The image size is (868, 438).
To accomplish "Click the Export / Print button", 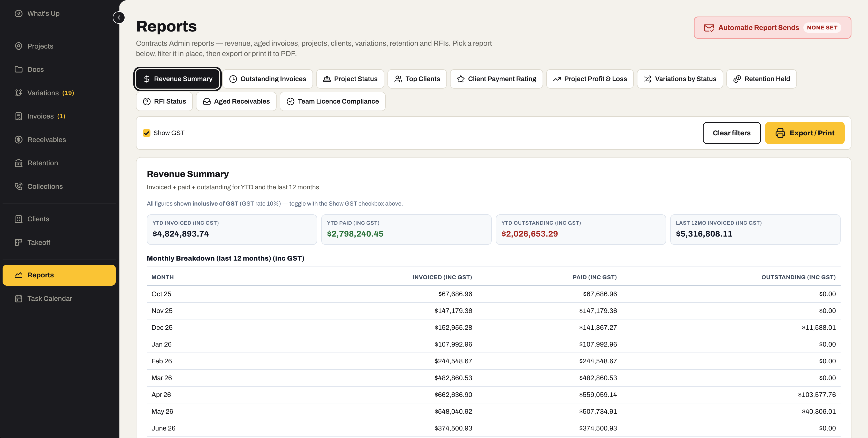I will (805, 133).
